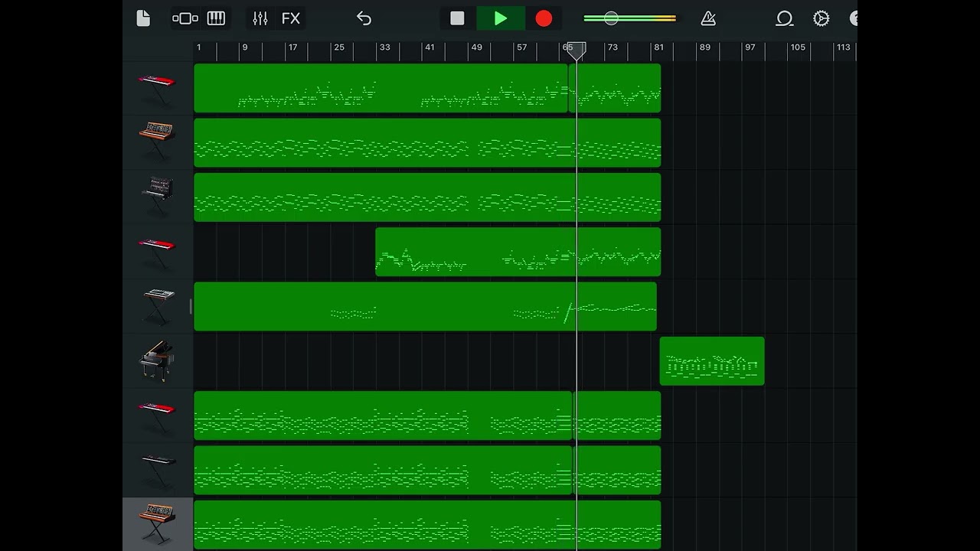Toggle the metronome
This screenshot has height=551, width=980.
click(708, 18)
